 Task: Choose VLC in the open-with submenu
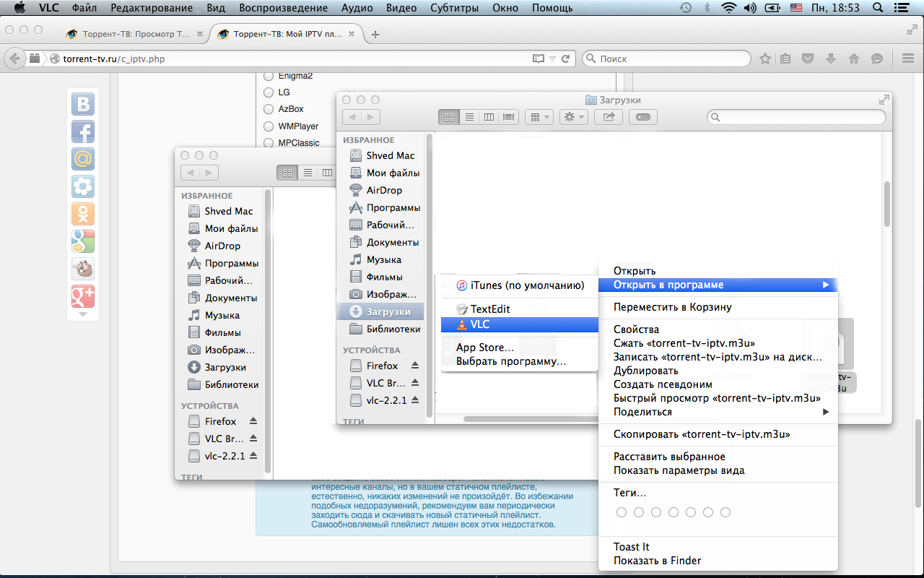(520, 324)
